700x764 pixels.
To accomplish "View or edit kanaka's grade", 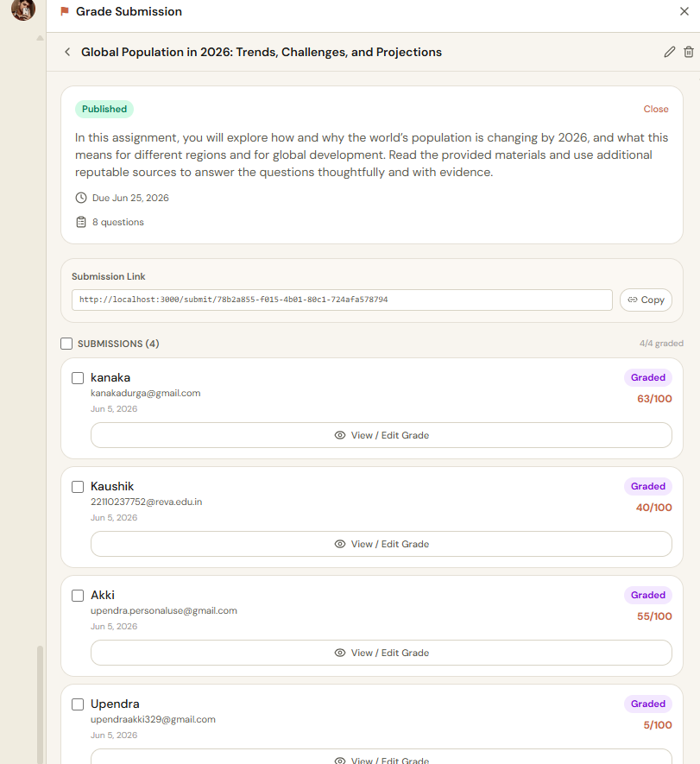I will [382, 435].
